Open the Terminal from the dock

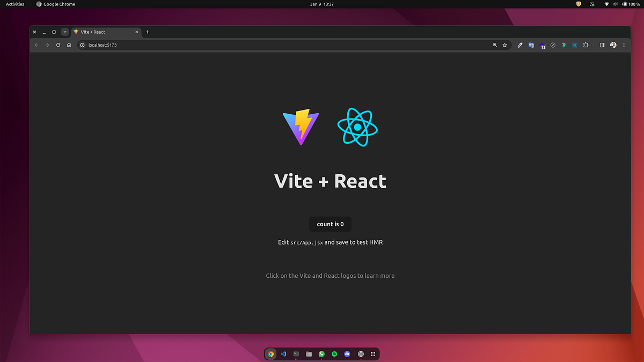296,354
